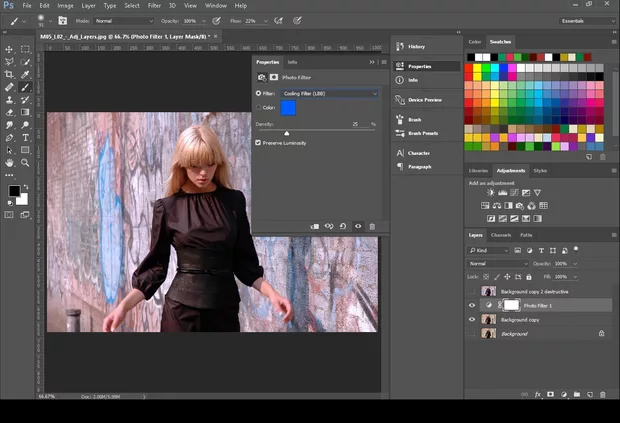
Task: Open the brush Mode dropdown
Action: [x=122, y=20]
